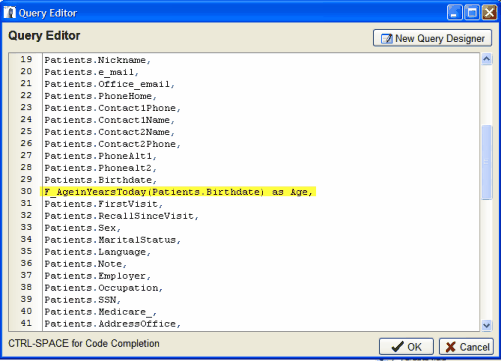Click the Patients.Note line
The height and width of the screenshot is (361, 501).
click(85, 264)
